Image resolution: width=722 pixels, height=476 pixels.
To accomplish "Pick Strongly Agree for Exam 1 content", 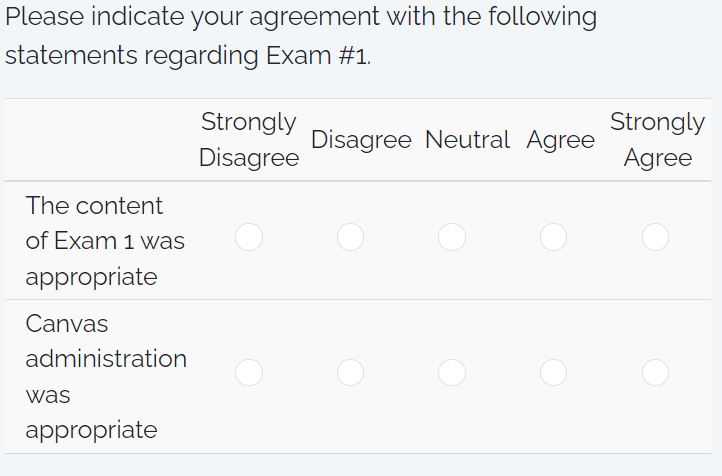I will (x=655, y=237).
